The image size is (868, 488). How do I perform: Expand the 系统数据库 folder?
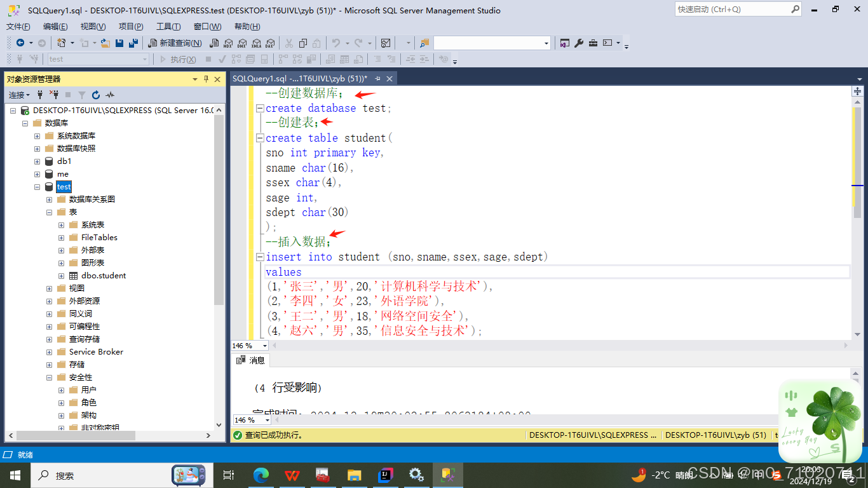coord(37,135)
